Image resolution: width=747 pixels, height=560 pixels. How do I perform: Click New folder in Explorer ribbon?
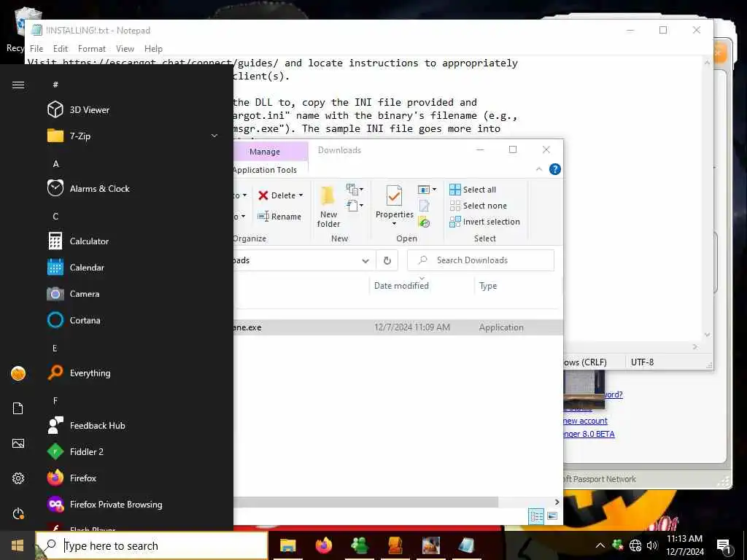tap(328, 206)
